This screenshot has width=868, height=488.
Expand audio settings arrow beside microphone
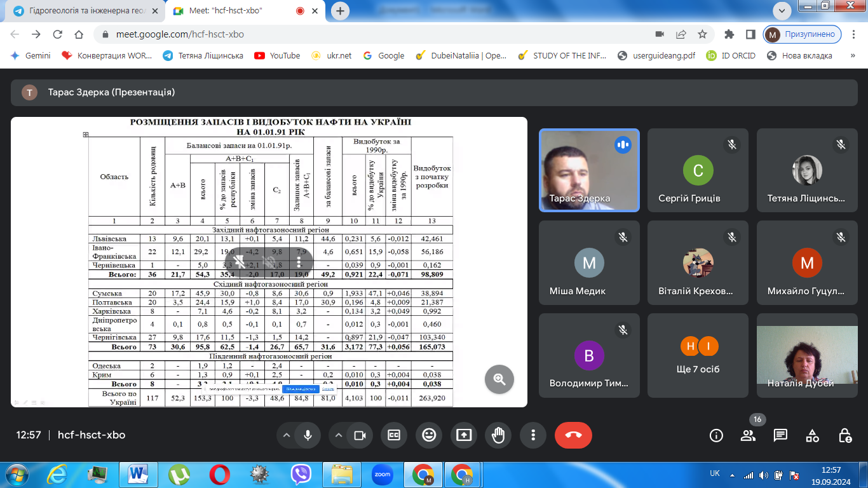click(x=287, y=435)
